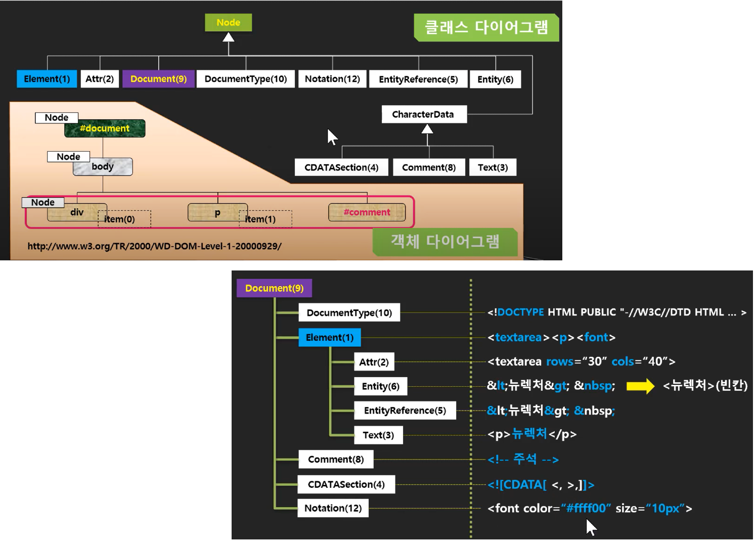The width and height of the screenshot is (756, 546).
Task: Click Attr(2) box in the class diagram
Action: 100,79
